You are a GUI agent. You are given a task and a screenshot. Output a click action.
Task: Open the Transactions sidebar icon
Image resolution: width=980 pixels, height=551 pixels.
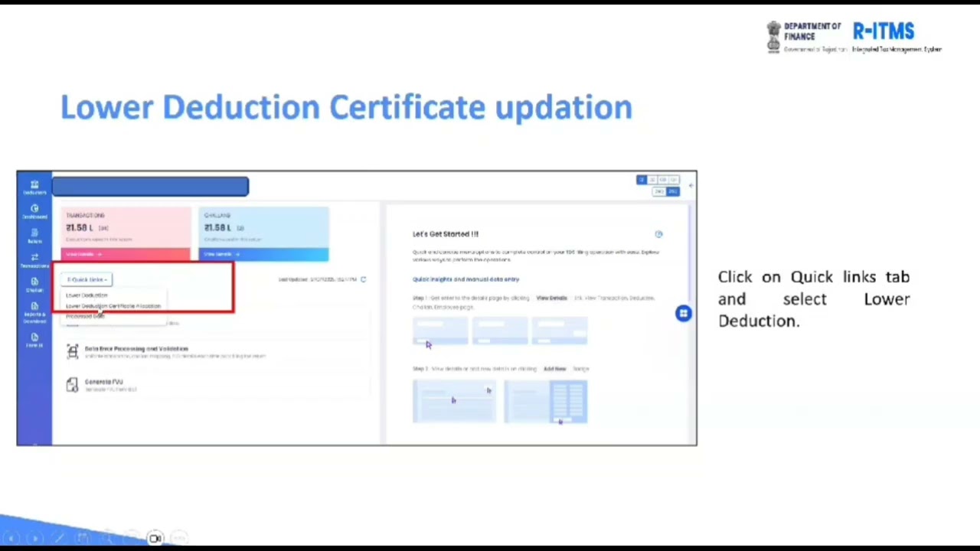click(34, 260)
